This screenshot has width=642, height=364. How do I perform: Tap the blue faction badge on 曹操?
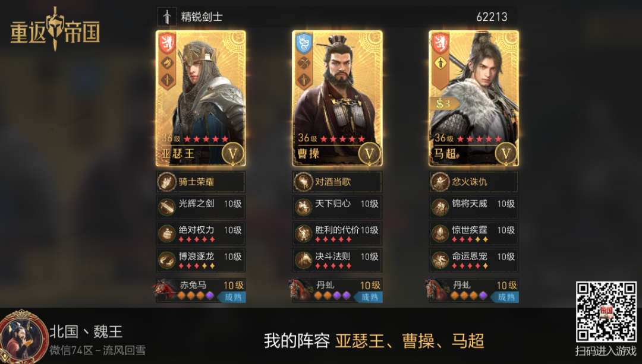[x=304, y=43]
